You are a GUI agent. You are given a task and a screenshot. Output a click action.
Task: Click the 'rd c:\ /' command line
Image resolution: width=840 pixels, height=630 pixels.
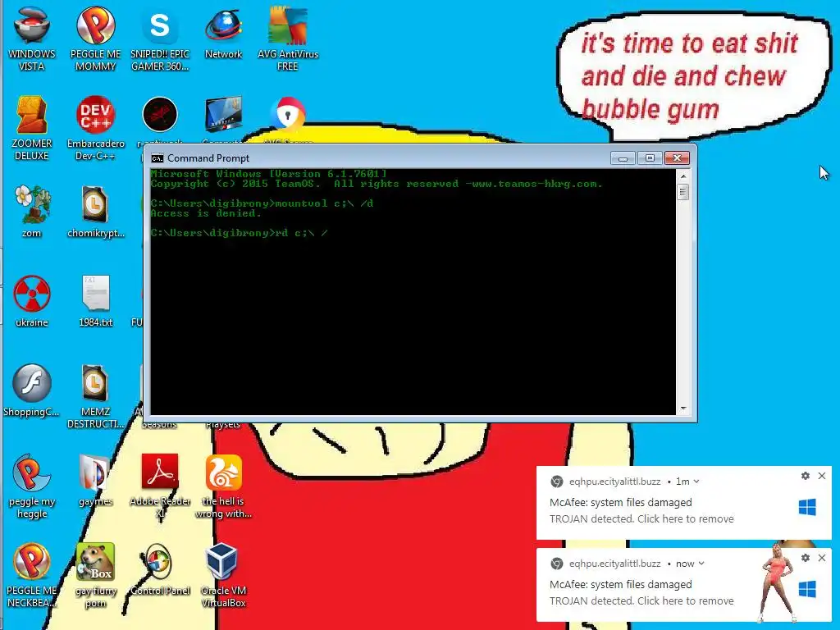(239, 233)
